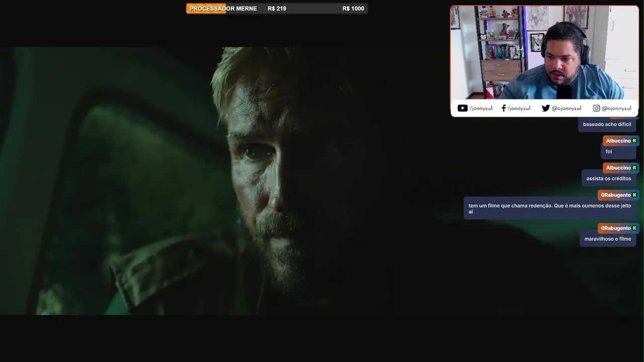The width and height of the screenshot is (644, 362).
Task: Click the PROCESSADOR MERNE goal progress bar
Action: pyautogui.click(x=277, y=9)
